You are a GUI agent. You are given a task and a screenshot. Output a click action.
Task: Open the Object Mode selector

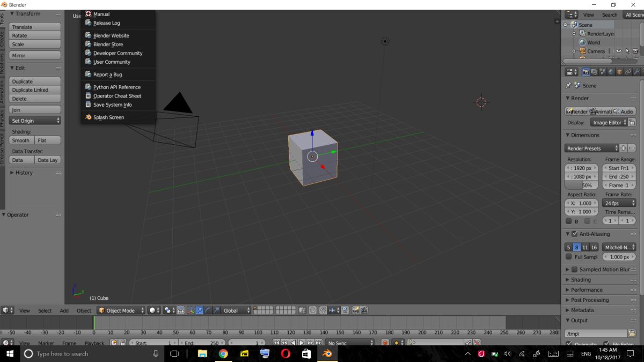point(121,311)
